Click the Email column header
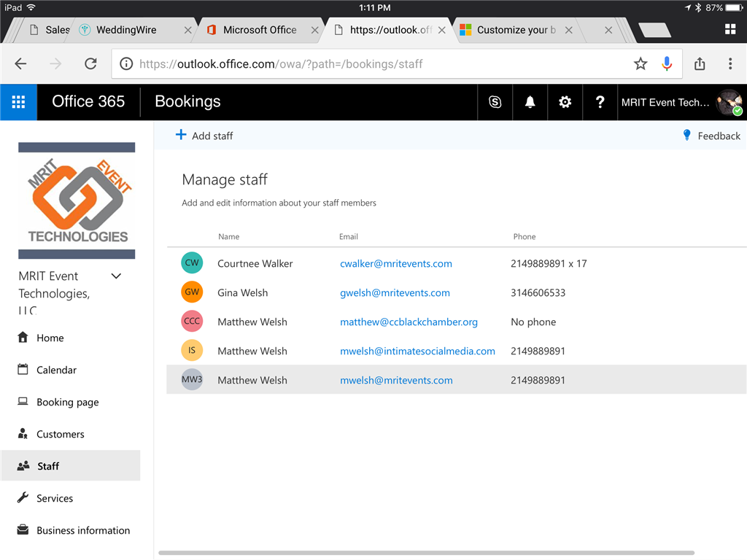747x560 pixels. click(x=348, y=236)
